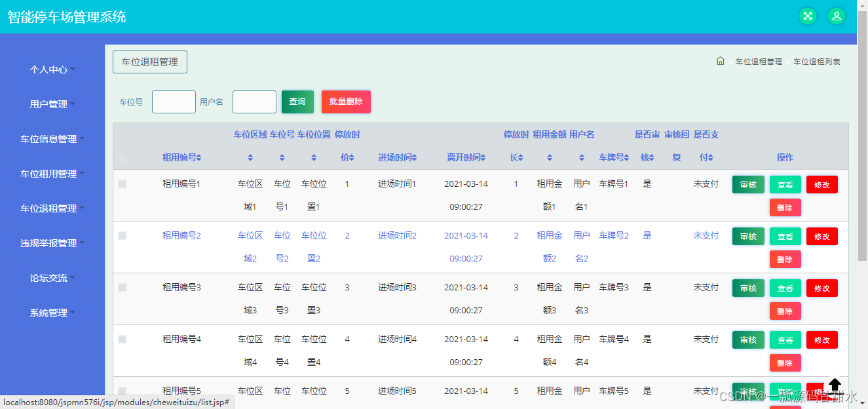Image resolution: width=868 pixels, height=409 pixels.
Task: Click 修改 for 租用编号4
Action: (822, 340)
